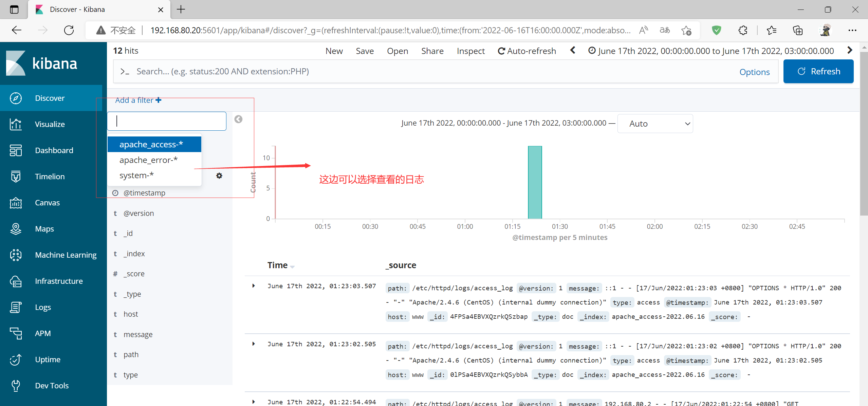Viewport: 868px width, 406px height.
Task: Reload the page in the browser
Action: [69, 30]
